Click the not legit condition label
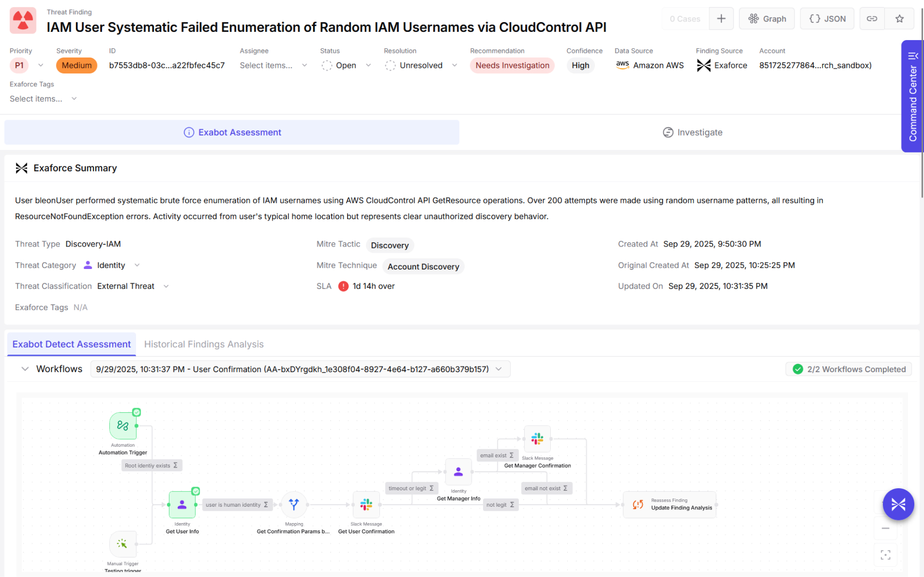 [x=500, y=505]
